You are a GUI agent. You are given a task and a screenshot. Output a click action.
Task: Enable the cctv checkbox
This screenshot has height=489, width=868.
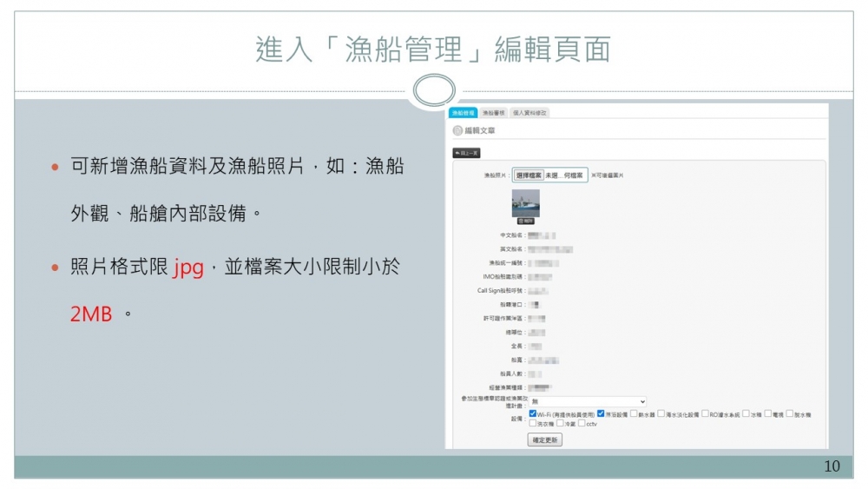(x=582, y=424)
